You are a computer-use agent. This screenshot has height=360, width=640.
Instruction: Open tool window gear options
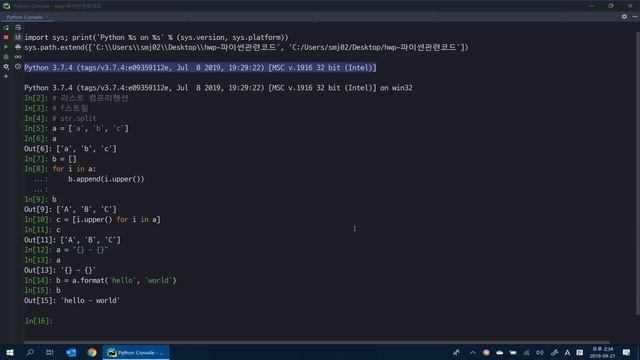point(624,17)
